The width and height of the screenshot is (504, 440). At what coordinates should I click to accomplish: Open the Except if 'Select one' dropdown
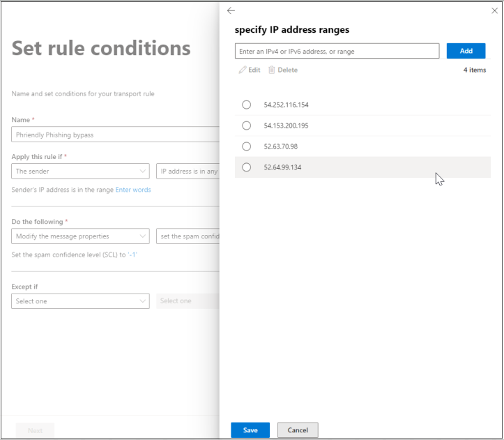coord(80,301)
